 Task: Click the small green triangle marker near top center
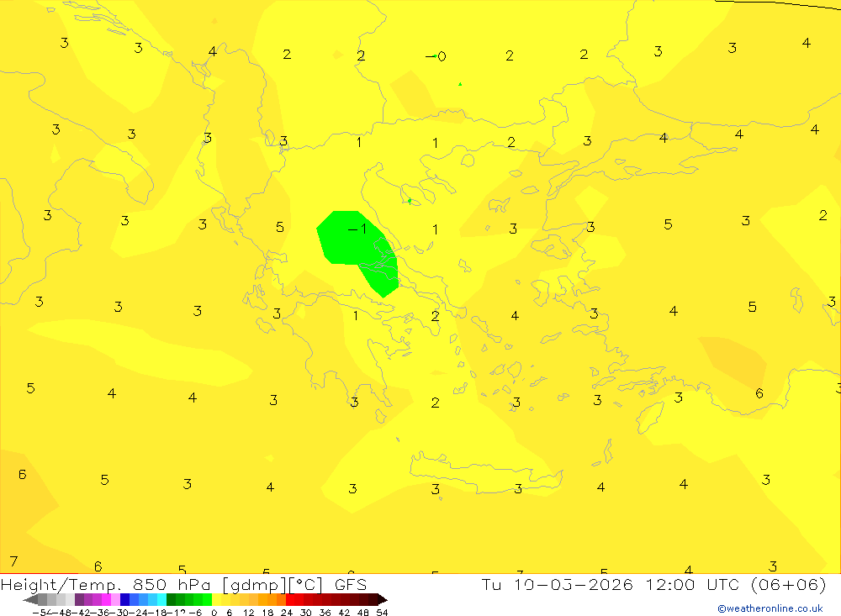pos(460,84)
